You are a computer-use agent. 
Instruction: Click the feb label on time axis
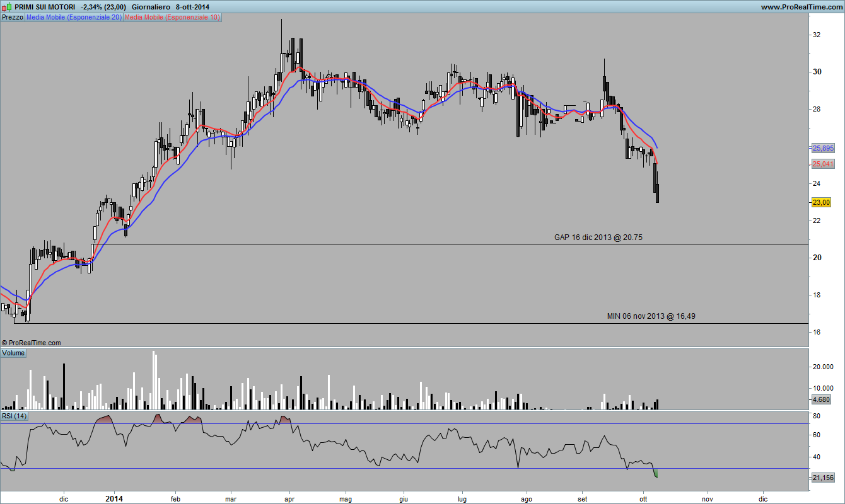(176, 498)
